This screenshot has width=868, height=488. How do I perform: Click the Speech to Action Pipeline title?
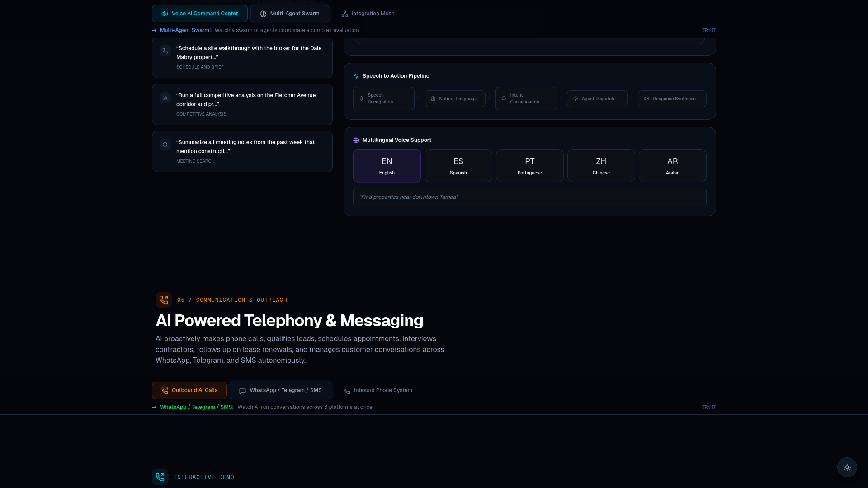click(x=396, y=76)
